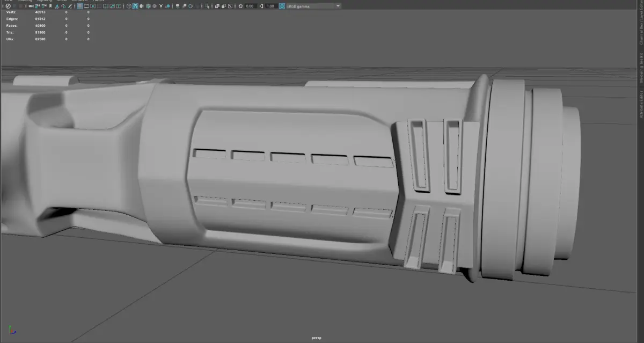
Task: Toggle wireframe on shaded icon
Action: click(148, 6)
